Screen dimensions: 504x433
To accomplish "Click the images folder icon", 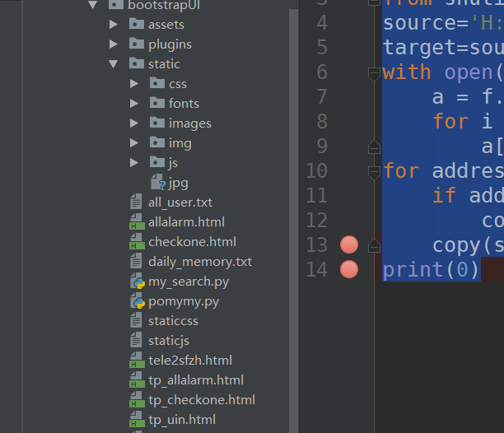I will (x=156, y=123).
